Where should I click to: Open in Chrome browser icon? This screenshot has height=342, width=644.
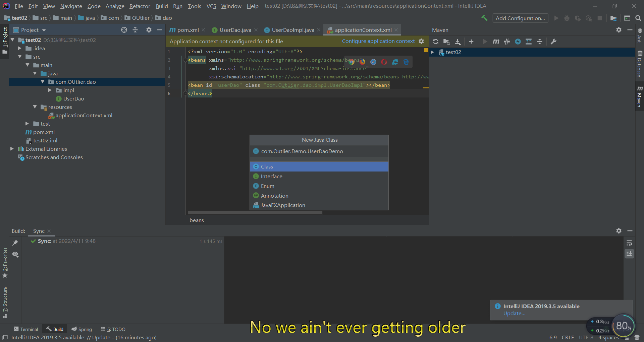click(x=351, y=62)
